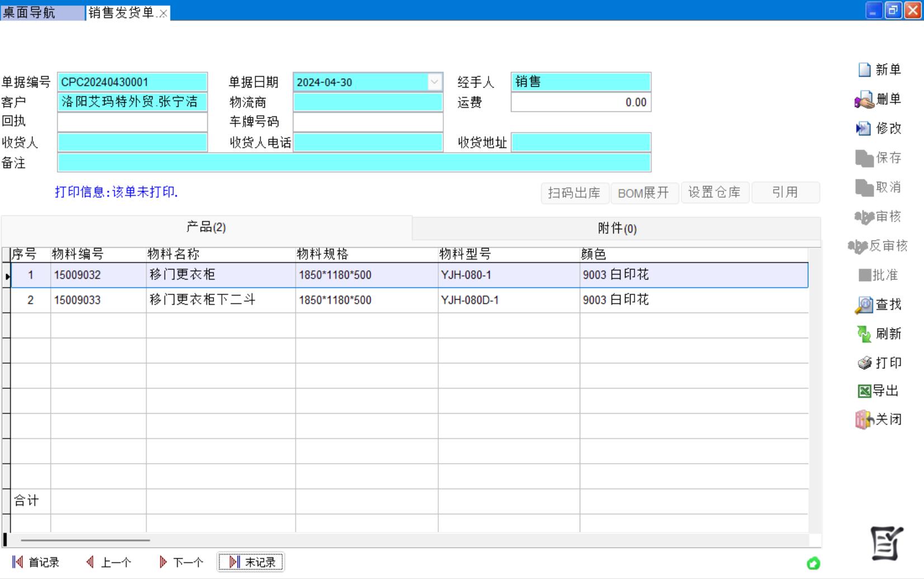Click the 新单 new document icon

(x=865, y=70)
